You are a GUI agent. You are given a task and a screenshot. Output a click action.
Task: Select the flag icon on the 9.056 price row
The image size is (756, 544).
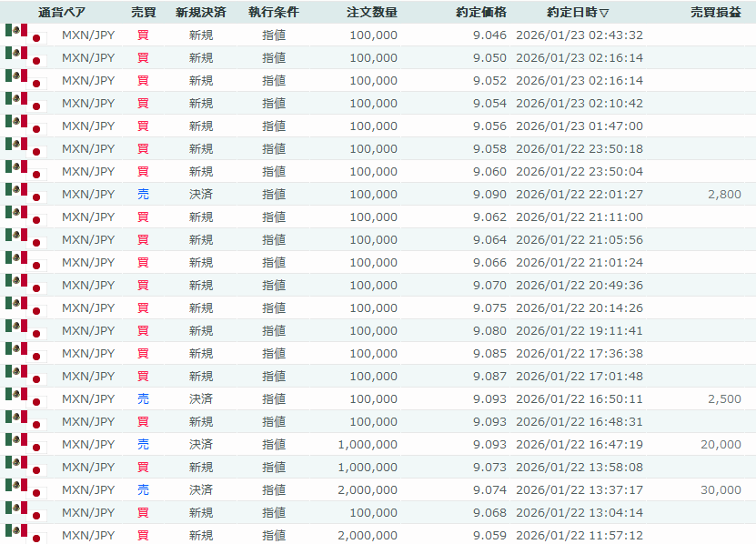25,126
